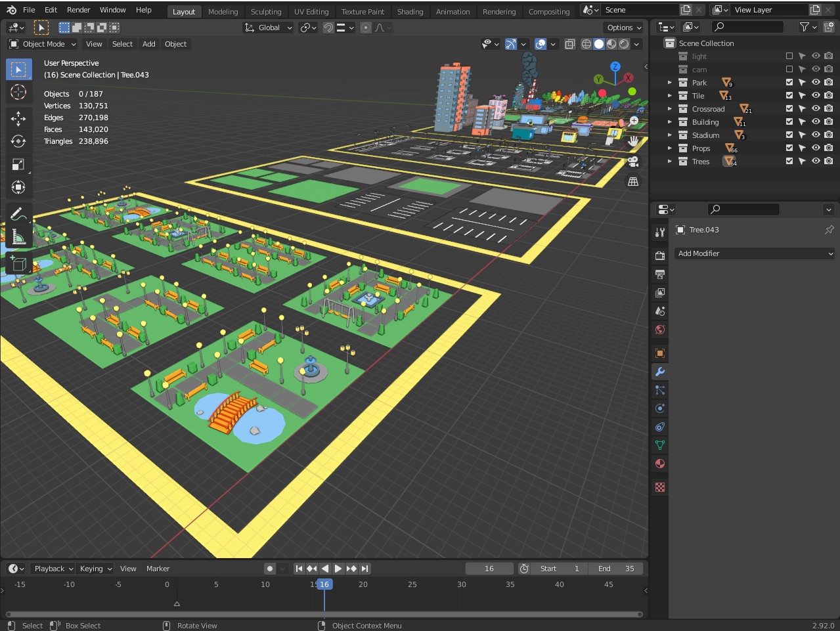The image size is (840, 631).
Task: Select the 3D Cursor tool
Action: [x=18, y=92]
